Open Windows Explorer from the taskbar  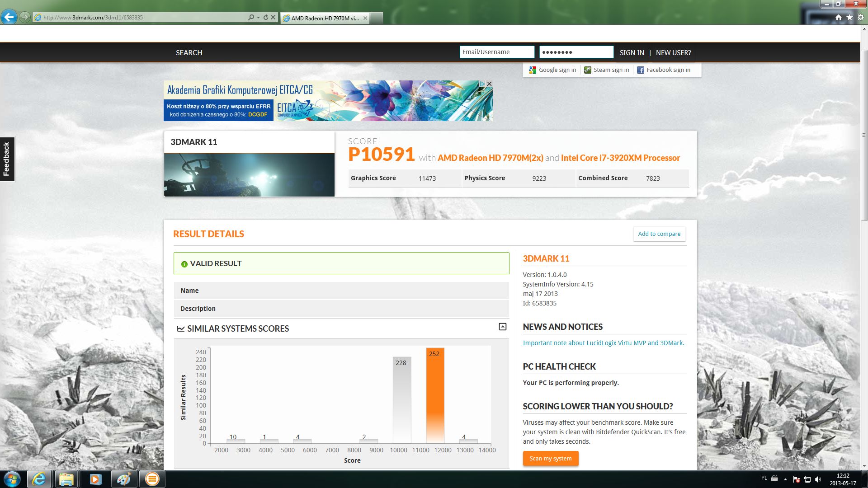click(66, 479)
